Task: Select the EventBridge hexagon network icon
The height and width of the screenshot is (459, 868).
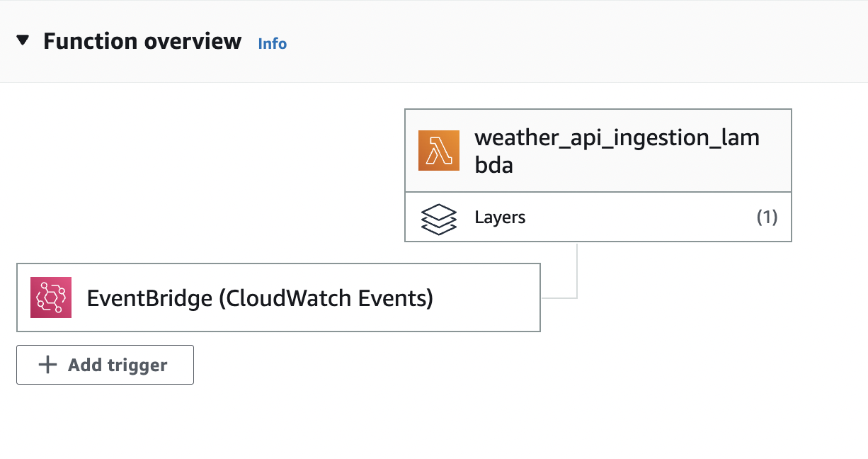Action: coord(50,297)
